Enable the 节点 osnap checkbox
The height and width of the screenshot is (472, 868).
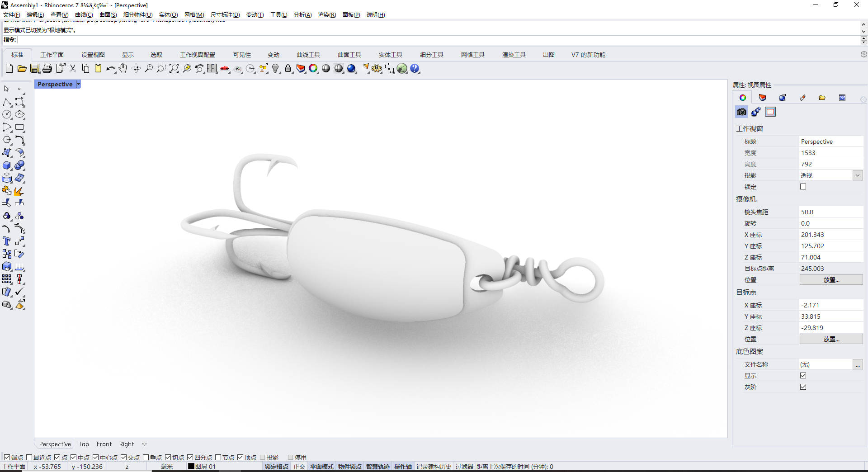(x=218, y=458)
